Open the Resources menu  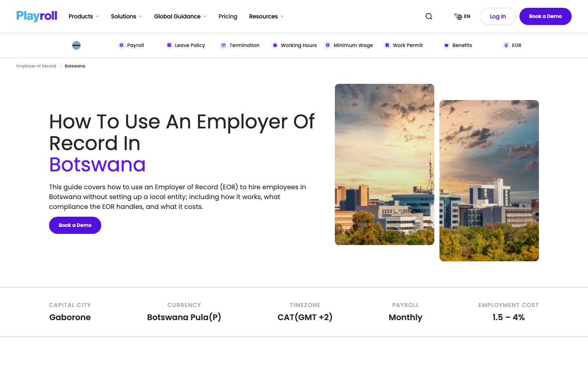click(266, 16)
